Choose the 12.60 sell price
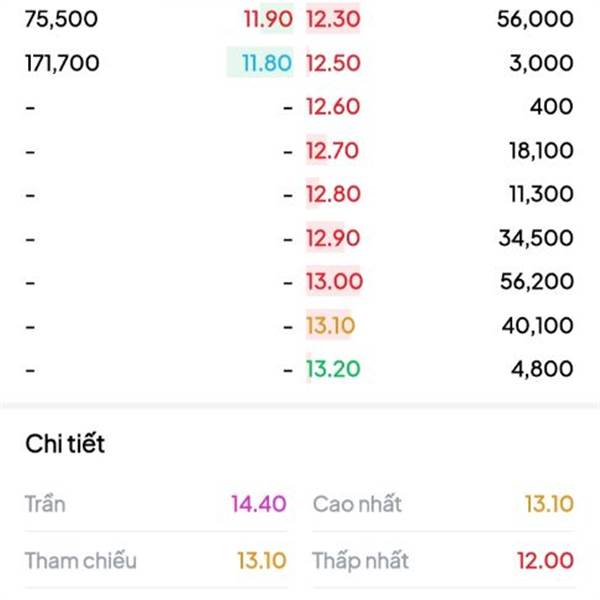 click(333, 106)
